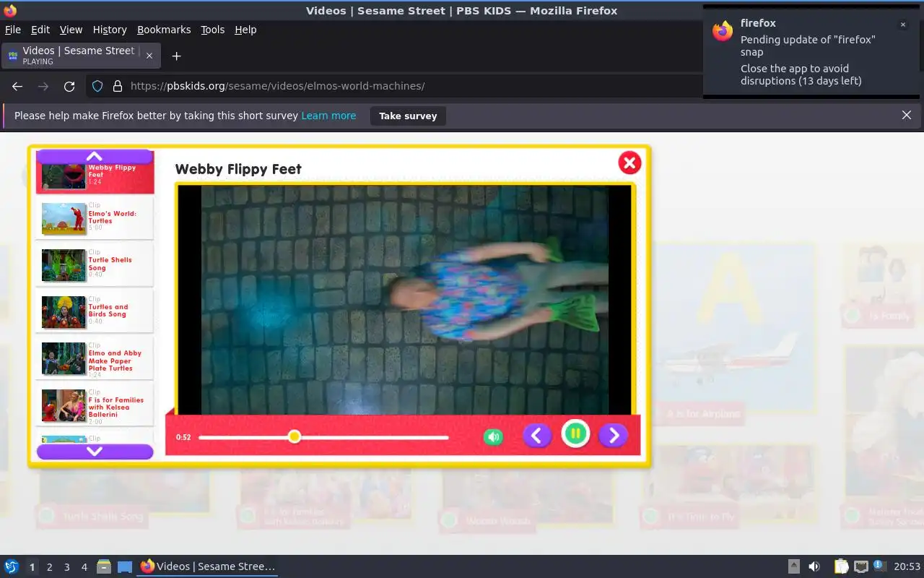This screenshot has width=924, height=578.
Task: Open a new tab with plus button
Action: click(x=176, y=56)
